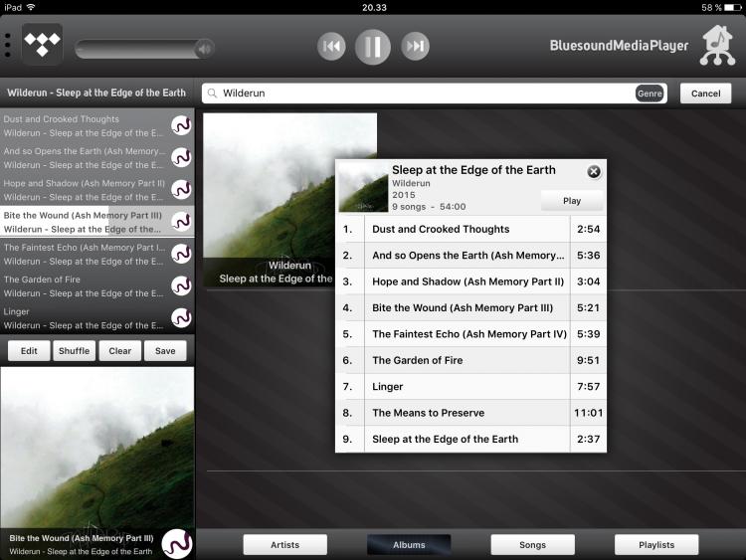Tap the BluesoundMediaPlayer player name
Screen dimensions: 746x560
[619, 46]
